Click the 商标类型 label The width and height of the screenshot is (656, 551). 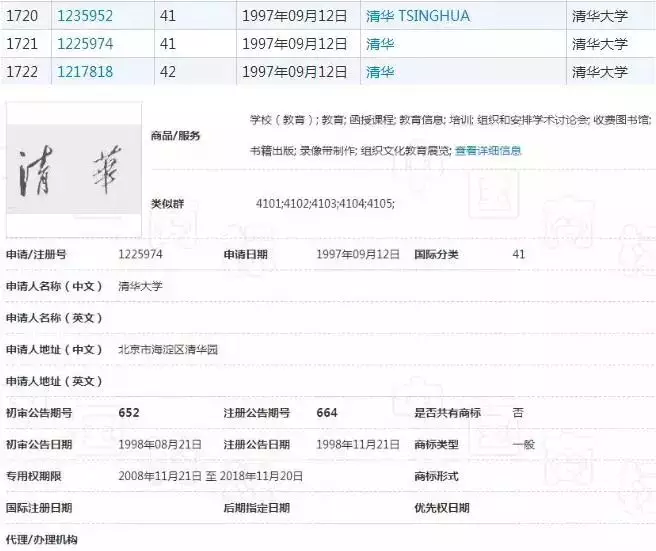(x=436, y=444)
